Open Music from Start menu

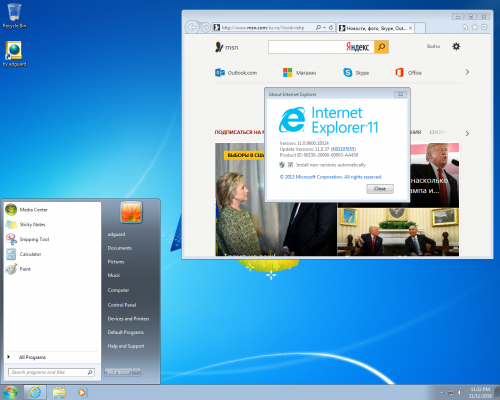coord(114,275)
